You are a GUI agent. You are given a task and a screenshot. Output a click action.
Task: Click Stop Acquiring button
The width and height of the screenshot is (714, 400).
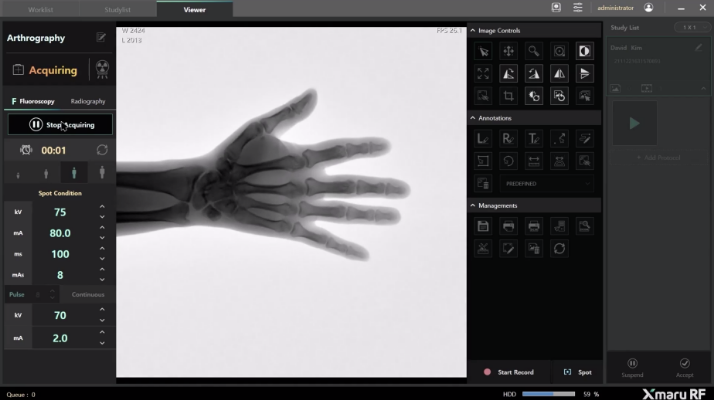point(60,124)
